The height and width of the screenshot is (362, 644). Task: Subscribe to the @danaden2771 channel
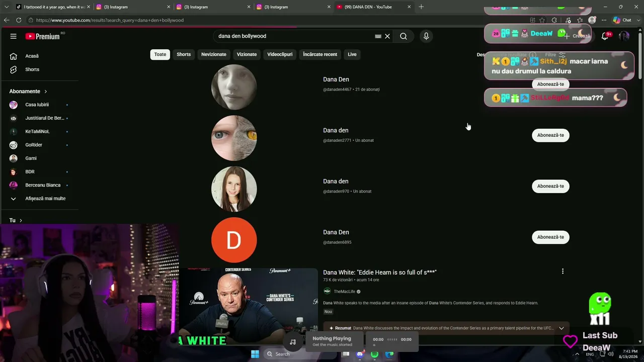click(x=550, y=135)
